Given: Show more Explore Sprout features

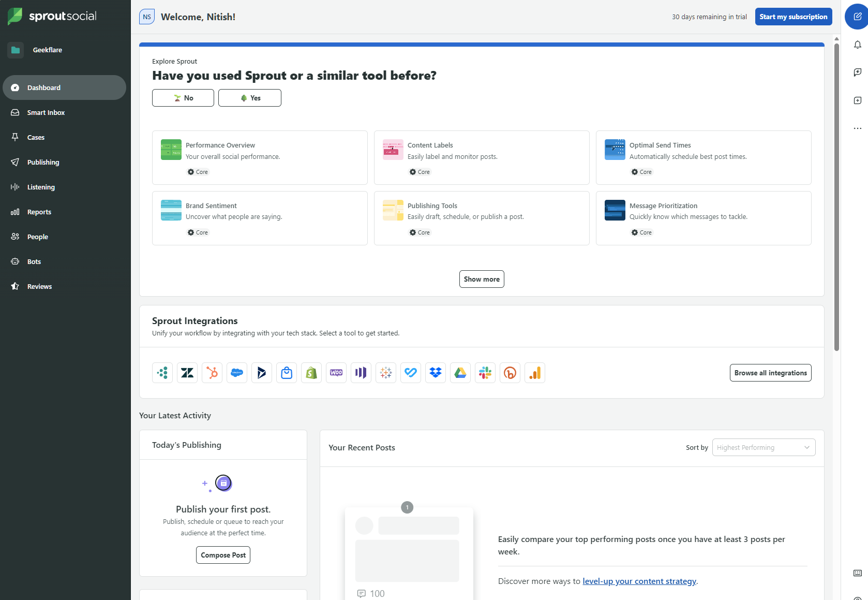Looking at the screenshot, I should [482, 279].
